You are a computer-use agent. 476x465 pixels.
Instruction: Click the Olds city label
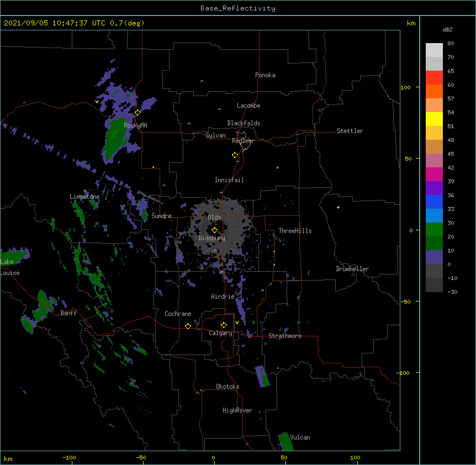point(214,218)
